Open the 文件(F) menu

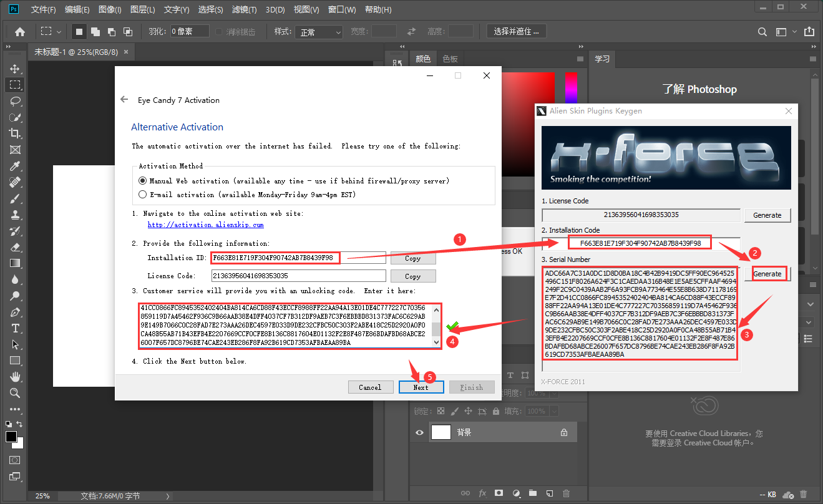click(43, 10)
